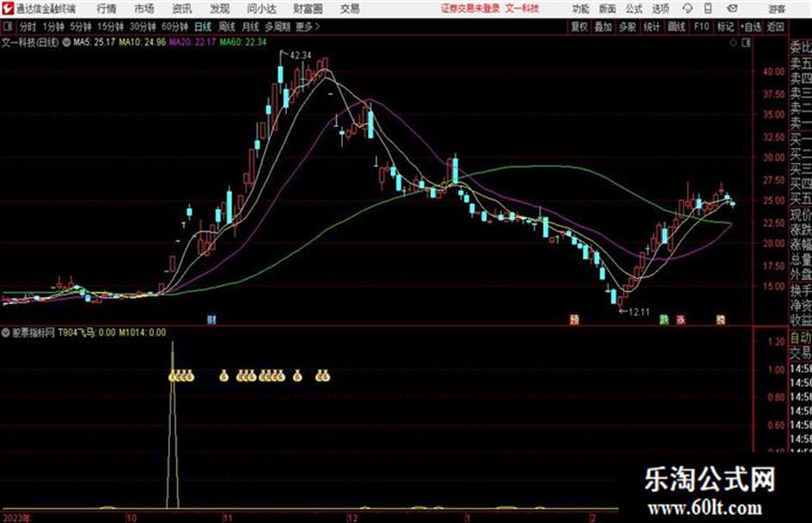Click the diamond icon at chart top-right
Viewport: 812px width, 523px height.
click(733, 43)
